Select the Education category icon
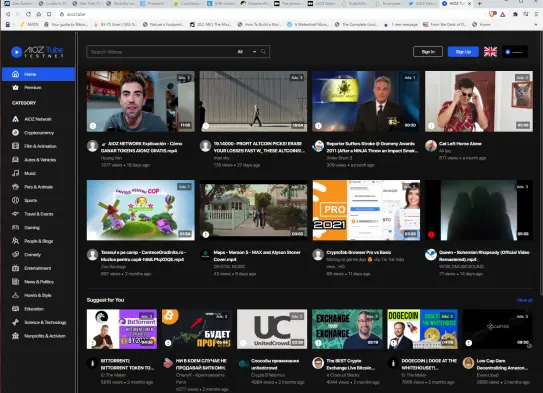543x393 pixels. (16, 309)
